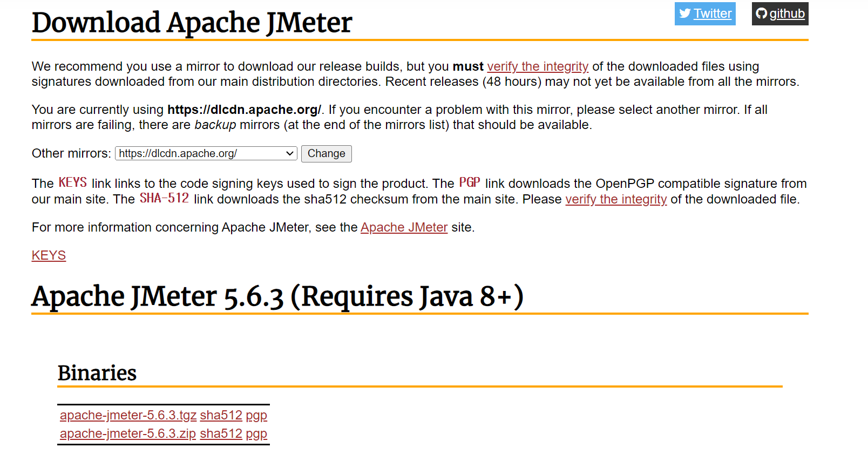This screenshot has height=461, width=868.
Task: Click the italic 'backup' word
Action: (x=215, y=125)
